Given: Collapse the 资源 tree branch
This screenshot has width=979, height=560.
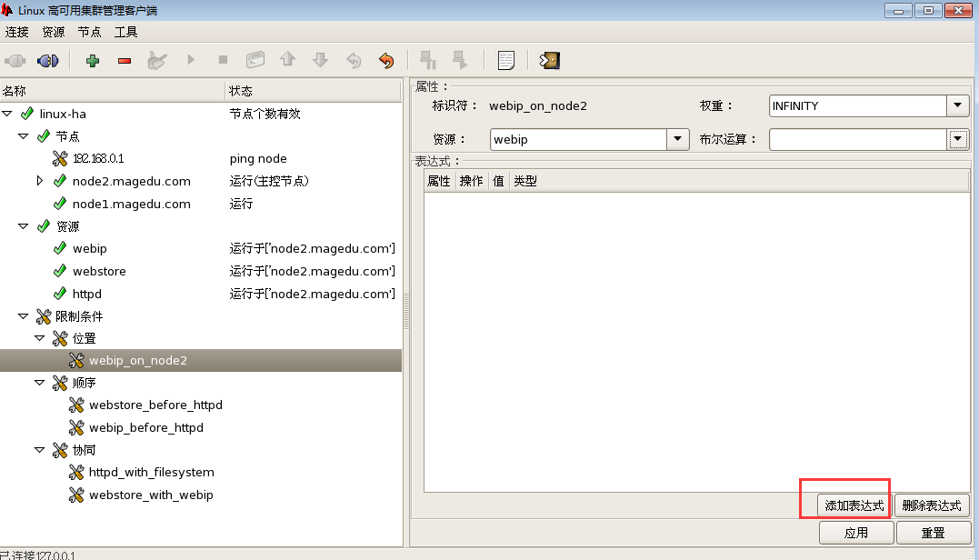Looking at the screenshot, I should coord(23,226).
